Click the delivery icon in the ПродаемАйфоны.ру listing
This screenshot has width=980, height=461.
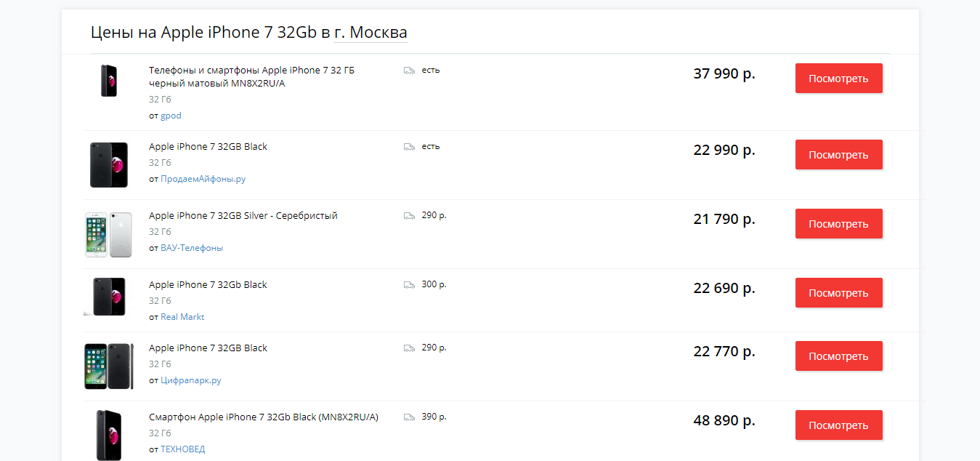409,146
